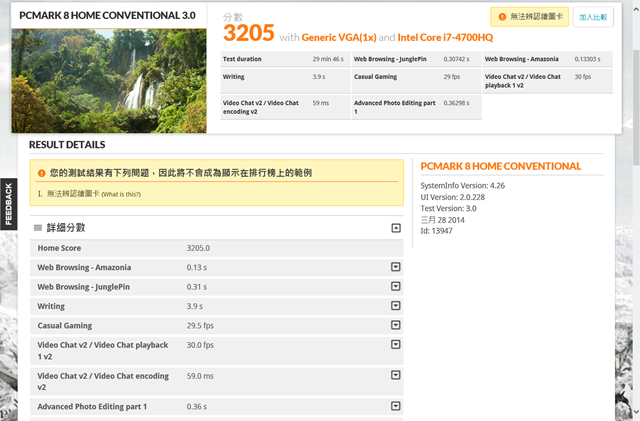Click Test Version: 3.0 text
Image resolution: width=640 pixels, height=421 pixels.
(x=448, y=209)
